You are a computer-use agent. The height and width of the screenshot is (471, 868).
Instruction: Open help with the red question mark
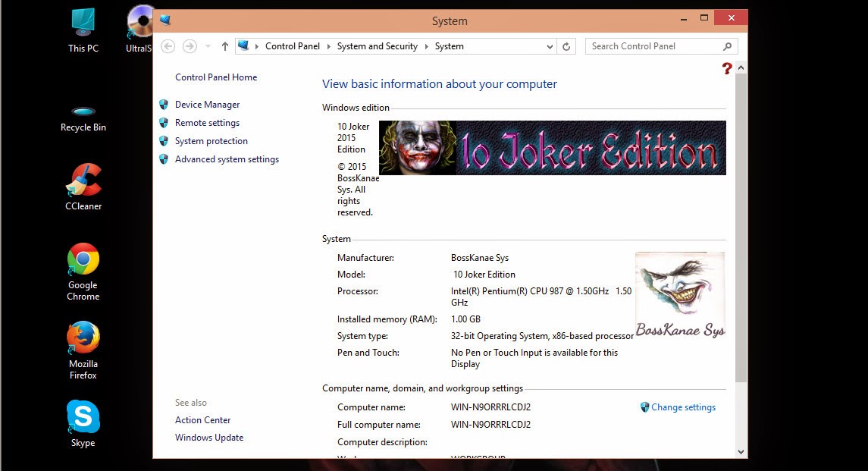click(727, 68)
